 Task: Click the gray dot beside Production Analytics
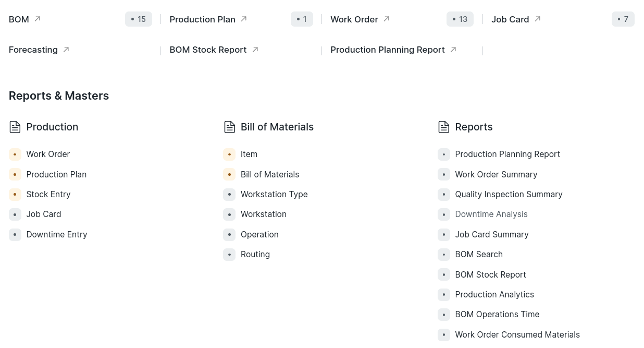[444, 295]
